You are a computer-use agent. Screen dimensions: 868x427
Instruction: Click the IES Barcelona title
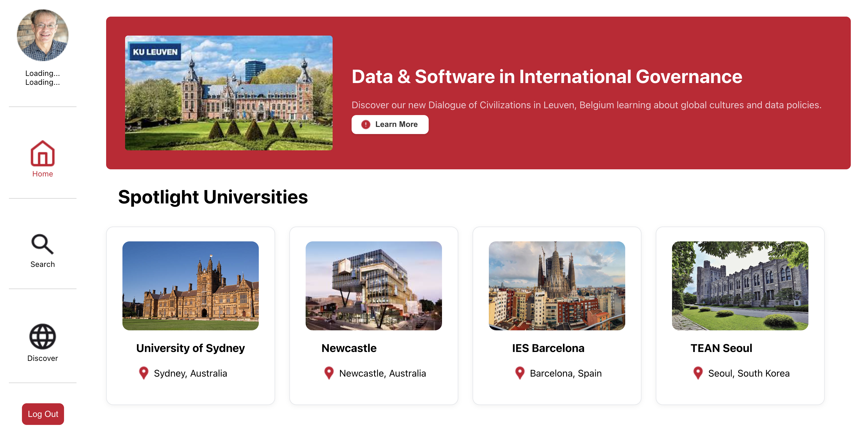pos(548,348)
